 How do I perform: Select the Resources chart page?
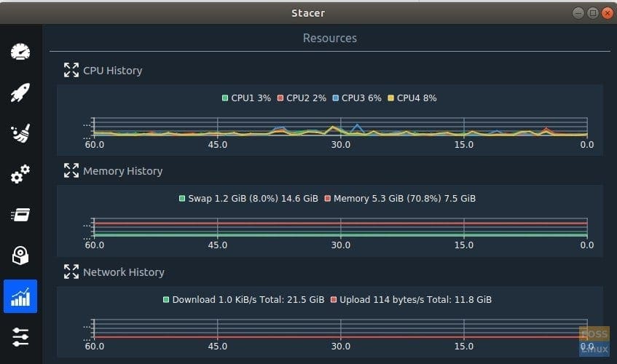(x=20, y=296)
